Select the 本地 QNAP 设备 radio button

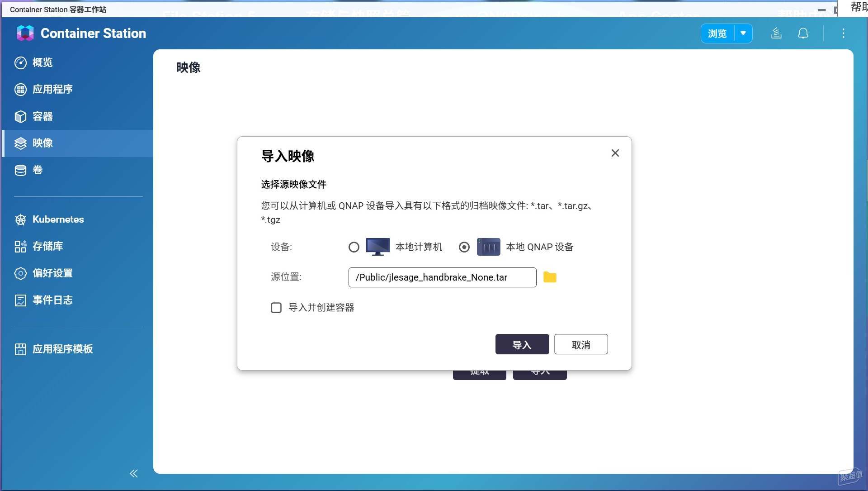pyautogui.click(x=464, y=247)
